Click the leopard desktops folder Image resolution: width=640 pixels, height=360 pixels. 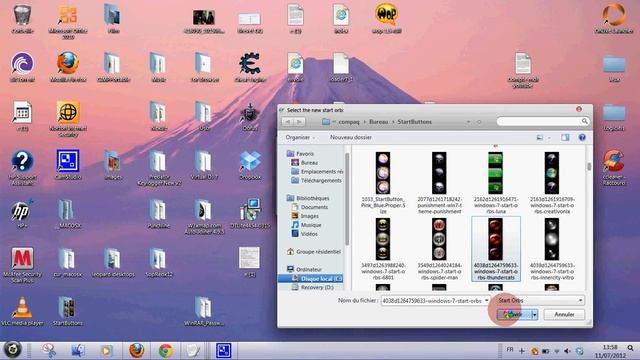coord(113,262)
